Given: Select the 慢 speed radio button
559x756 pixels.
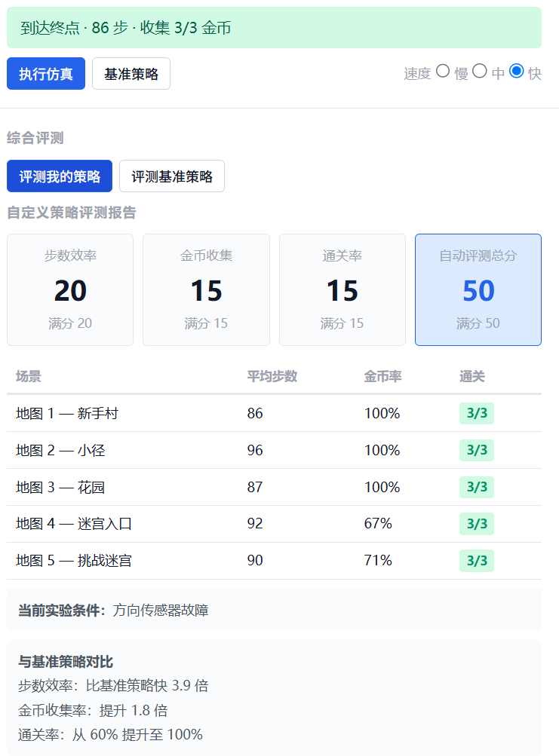Looking at the screenshot, I should (x=443, y=72).
